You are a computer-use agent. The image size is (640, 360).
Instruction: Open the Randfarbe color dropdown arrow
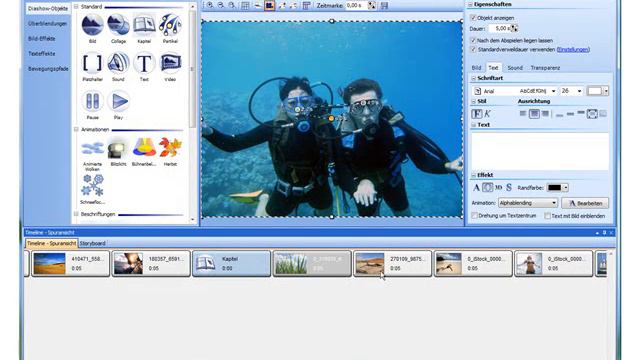565,188
